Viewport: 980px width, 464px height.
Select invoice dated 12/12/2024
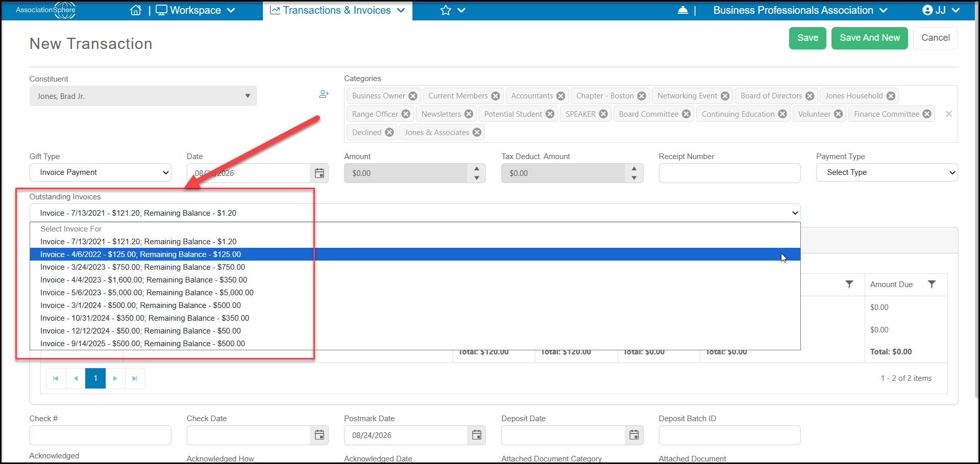[x=415, y=331]
